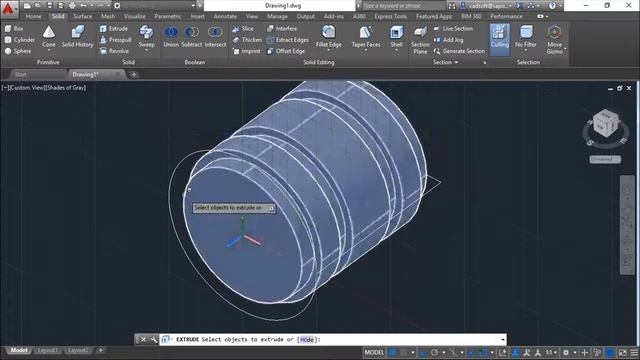Expand the Section panel flyout
The width and height of the screenshot is (640, 360).
click(446, 62)
